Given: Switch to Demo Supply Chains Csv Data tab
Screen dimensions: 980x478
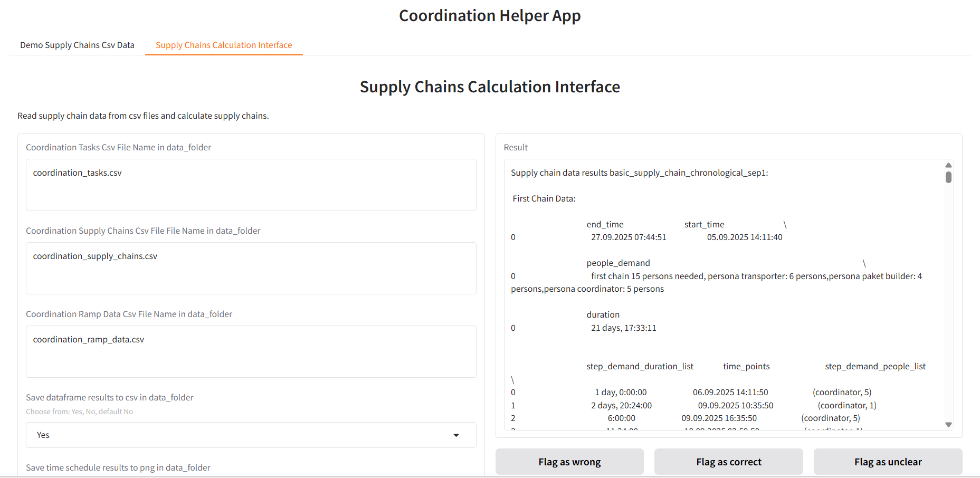Looking at the screenshot, I should tap(77, 45).
